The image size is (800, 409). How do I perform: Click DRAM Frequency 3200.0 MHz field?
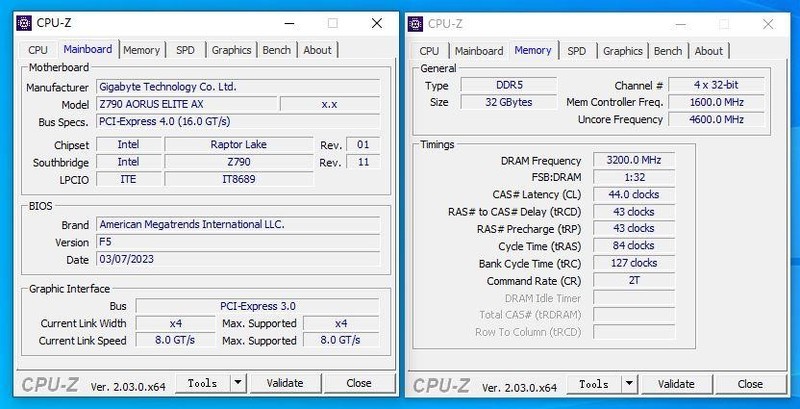click(634, 160)
